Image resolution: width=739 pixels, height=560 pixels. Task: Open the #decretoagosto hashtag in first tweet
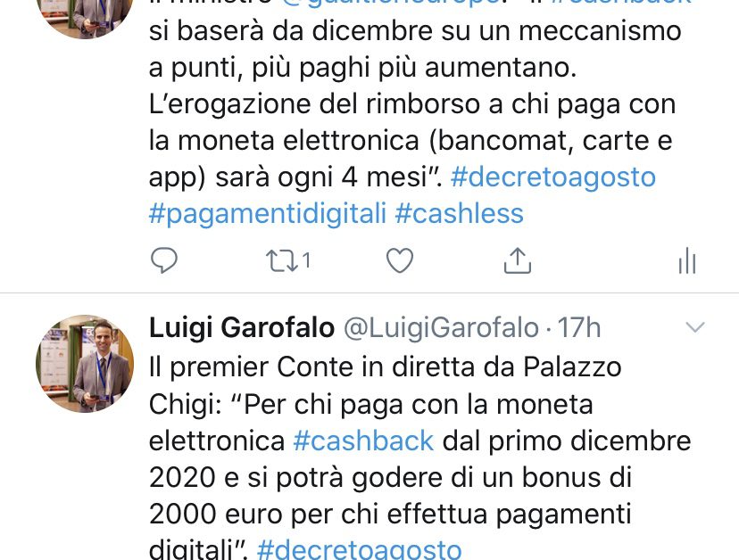click(553, 177)
